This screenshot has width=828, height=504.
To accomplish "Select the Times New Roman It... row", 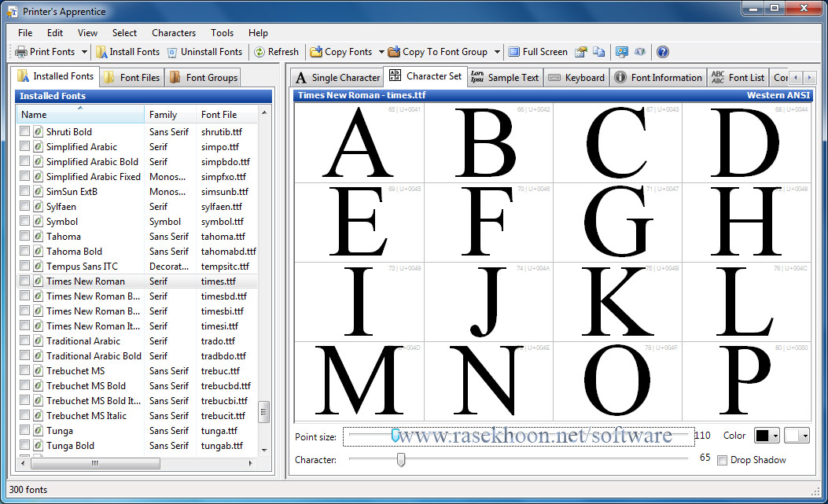I will (x=138, y=326).
